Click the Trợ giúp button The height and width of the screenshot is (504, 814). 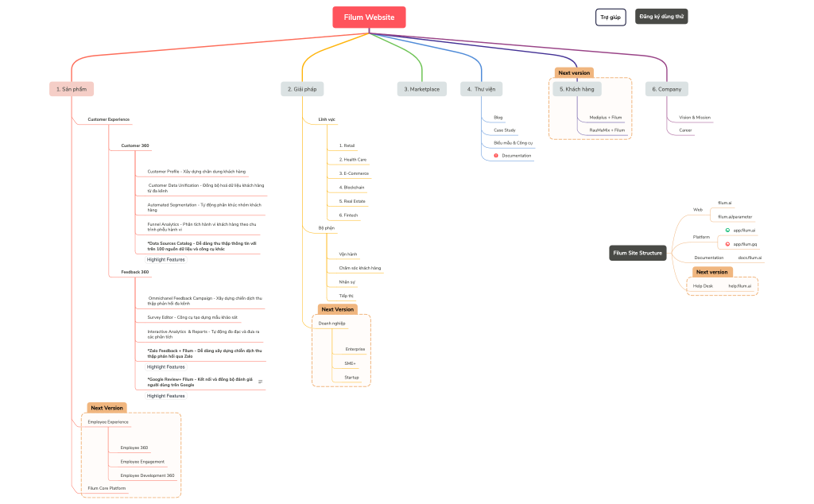tap(610, 17)
